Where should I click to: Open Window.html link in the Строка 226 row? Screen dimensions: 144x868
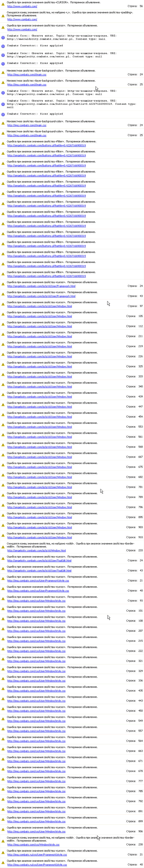click(x=39, y=356)
